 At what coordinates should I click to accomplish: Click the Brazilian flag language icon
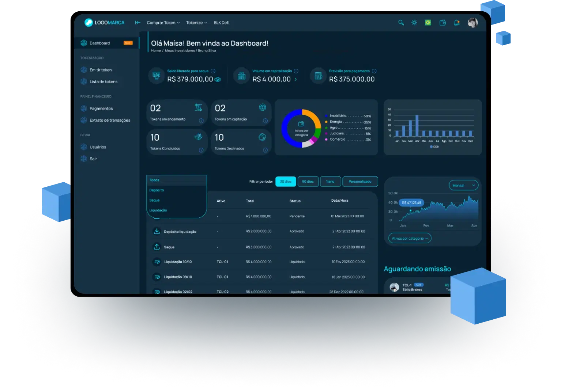pyautogui.click(x=429, y=22)
